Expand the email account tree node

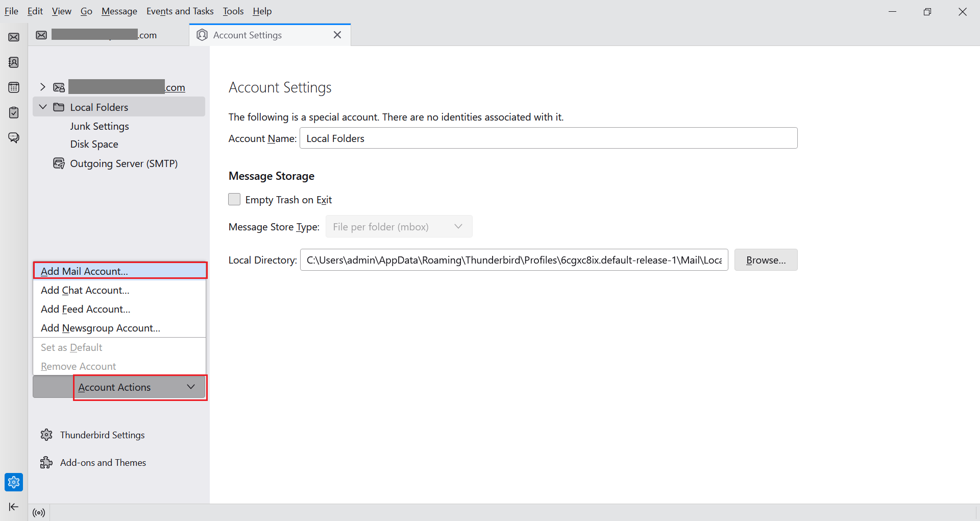(43, 87)
